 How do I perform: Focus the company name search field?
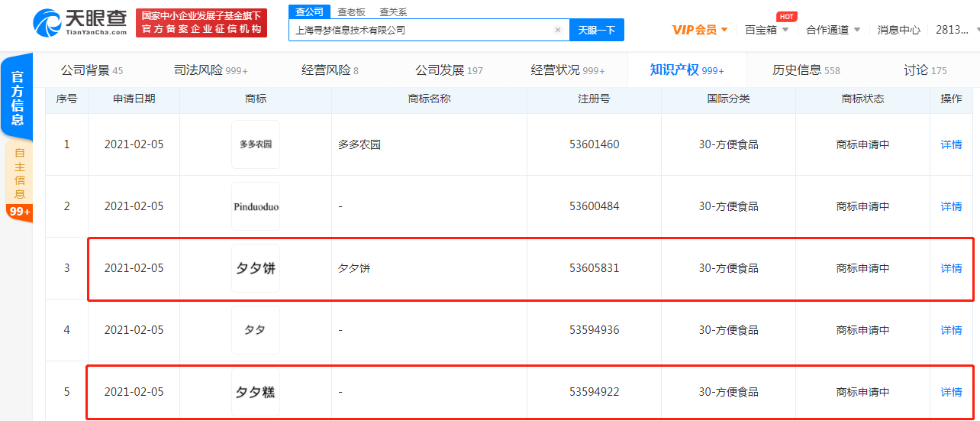click(x=420, y=31)
